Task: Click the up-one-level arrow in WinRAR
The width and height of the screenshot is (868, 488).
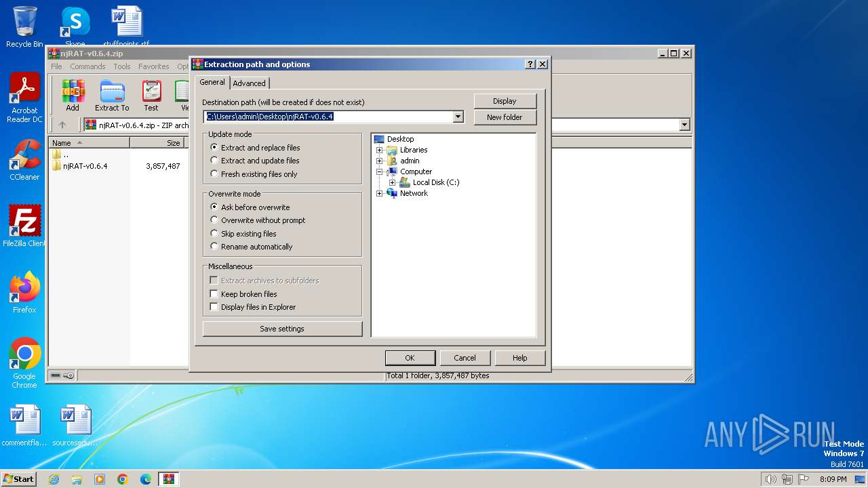Action: tap(62, 125)
